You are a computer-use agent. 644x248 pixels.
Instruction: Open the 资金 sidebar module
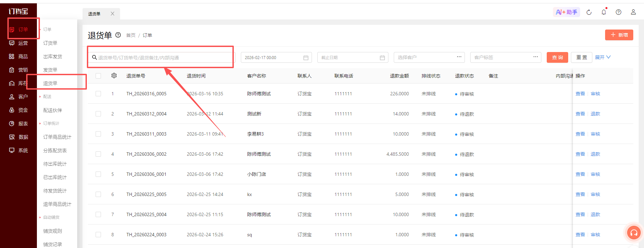pyautogui.click(x=19, y=110)
